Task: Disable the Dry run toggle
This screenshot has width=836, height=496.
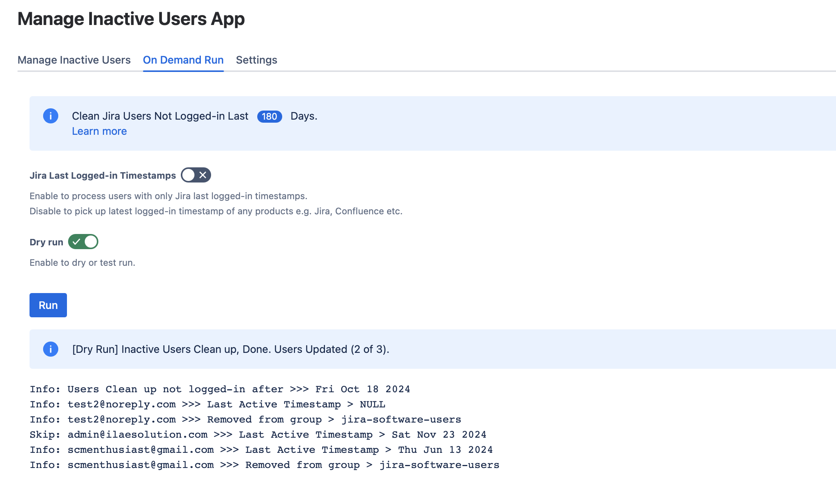Action: pos(83,242)
